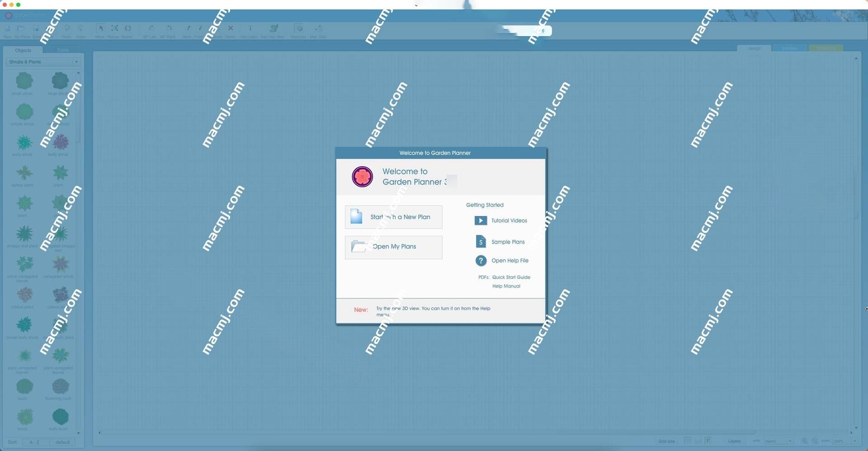Click canvas vertical scroll-up arrow
Viewport: 868px width, 451px height.
[x=856, y=58]
